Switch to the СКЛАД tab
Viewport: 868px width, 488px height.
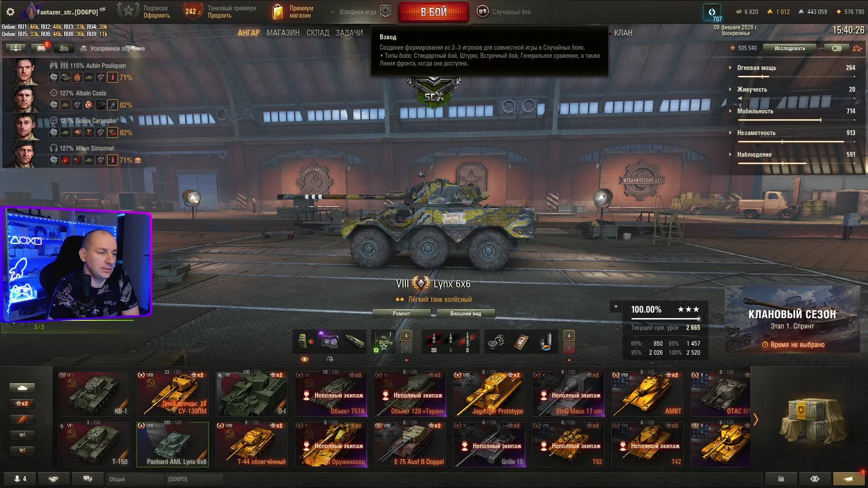(318, 33)
